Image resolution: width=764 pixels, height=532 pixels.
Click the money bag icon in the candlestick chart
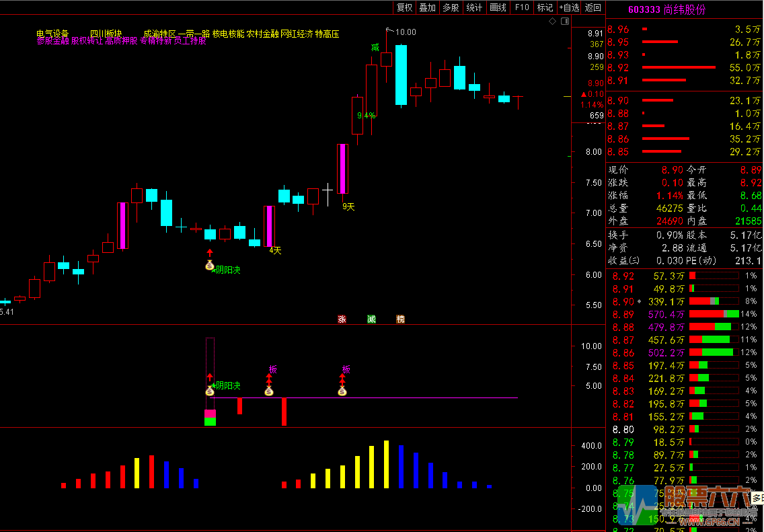tap(209, 266)
